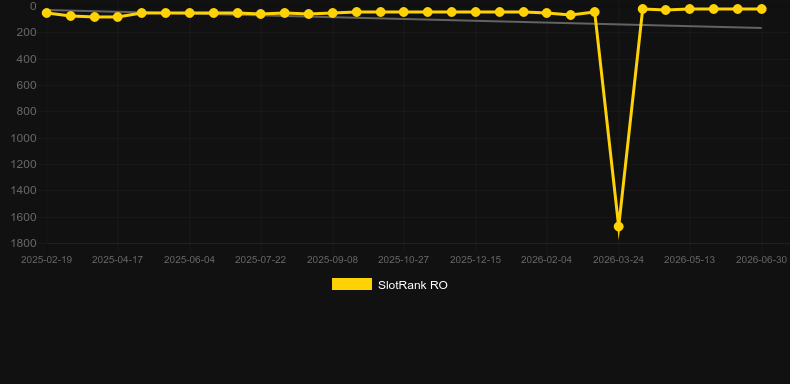Click the x-axis label 2025-02-19
Image resolution: width=790 pixels, height=384 pixels.
tap(46, 260)
